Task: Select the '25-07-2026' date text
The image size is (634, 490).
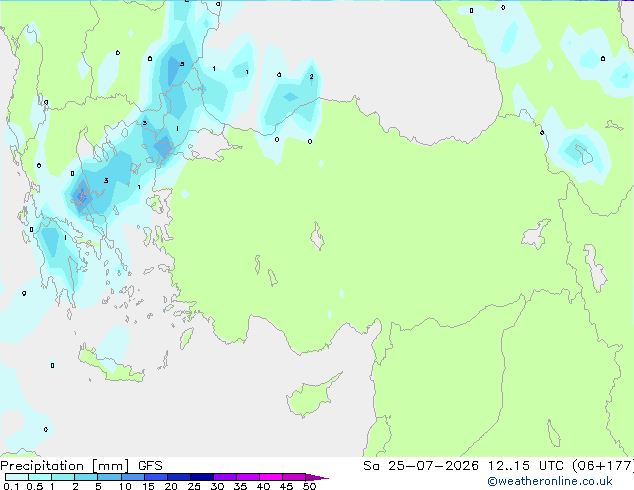Action: 433,466
